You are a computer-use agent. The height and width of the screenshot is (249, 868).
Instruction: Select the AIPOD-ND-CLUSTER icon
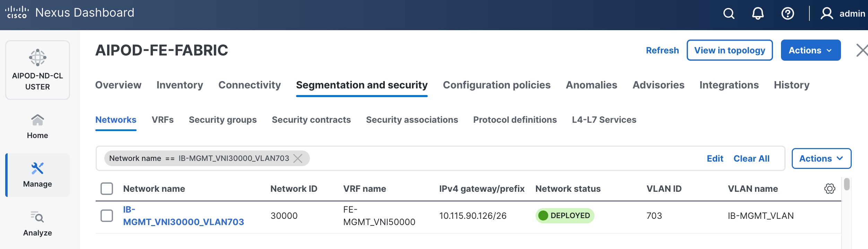(37, 58)
